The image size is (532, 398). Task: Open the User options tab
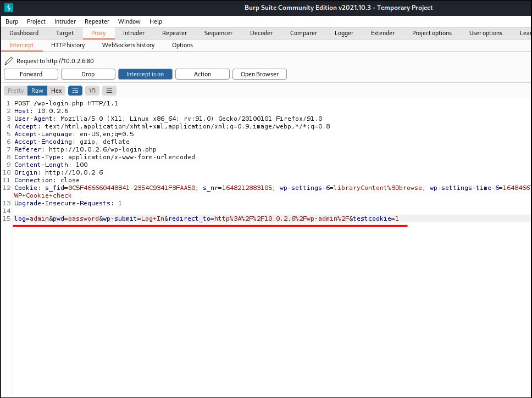tap(486, 33)
